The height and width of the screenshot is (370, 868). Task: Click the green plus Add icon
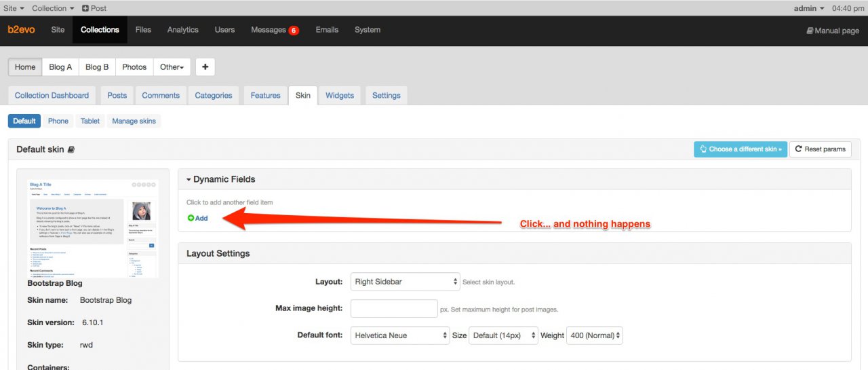(191, 218)
